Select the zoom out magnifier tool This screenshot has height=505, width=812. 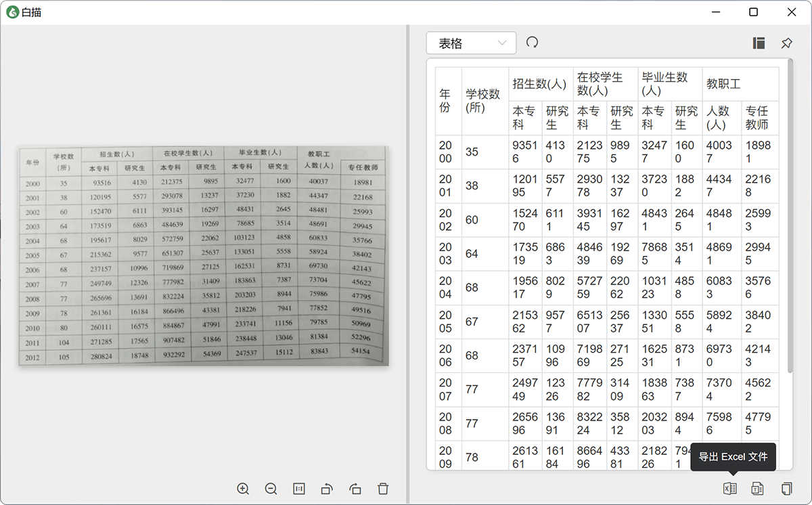coord(271,489)
